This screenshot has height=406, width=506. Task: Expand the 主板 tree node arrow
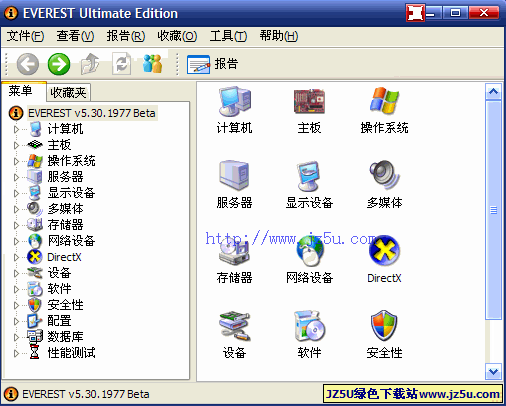pos(16,145)
